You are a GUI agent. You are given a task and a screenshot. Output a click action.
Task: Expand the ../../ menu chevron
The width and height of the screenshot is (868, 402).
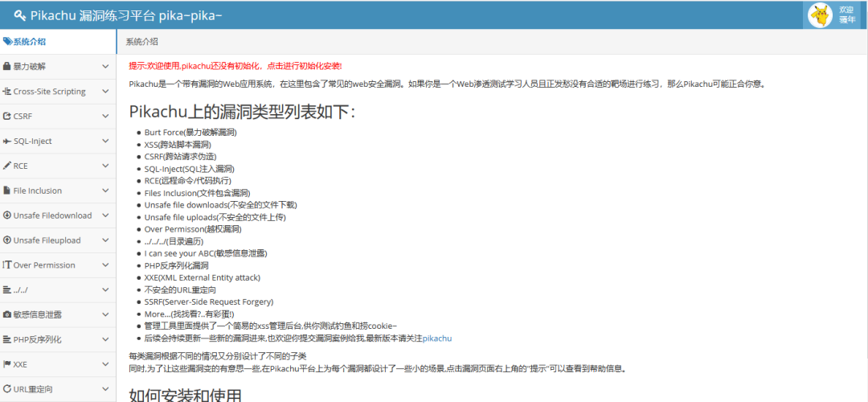[106, 289]
